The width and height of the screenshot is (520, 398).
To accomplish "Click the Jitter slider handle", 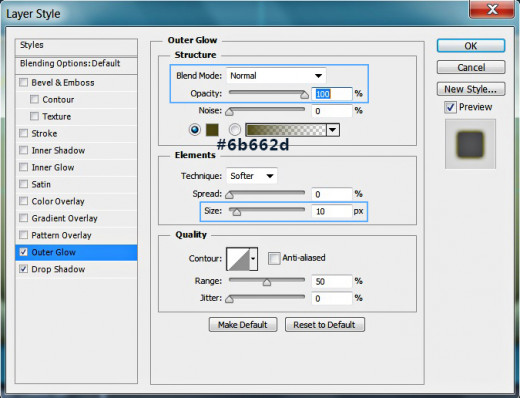I will coord(229,300).
